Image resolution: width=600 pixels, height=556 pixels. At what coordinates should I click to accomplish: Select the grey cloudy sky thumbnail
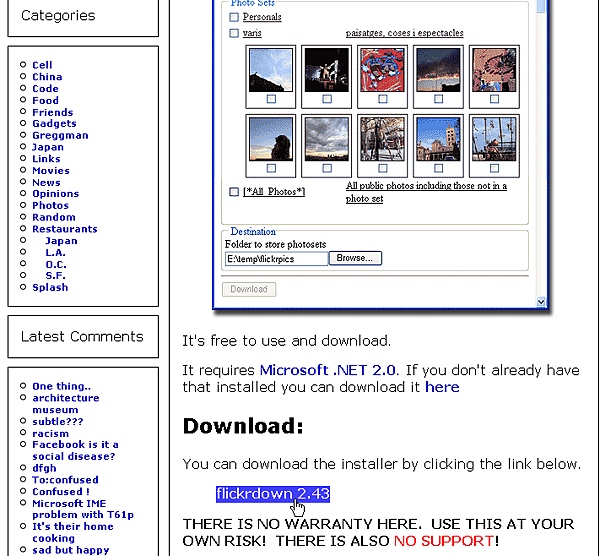click(x=326, y=139)
